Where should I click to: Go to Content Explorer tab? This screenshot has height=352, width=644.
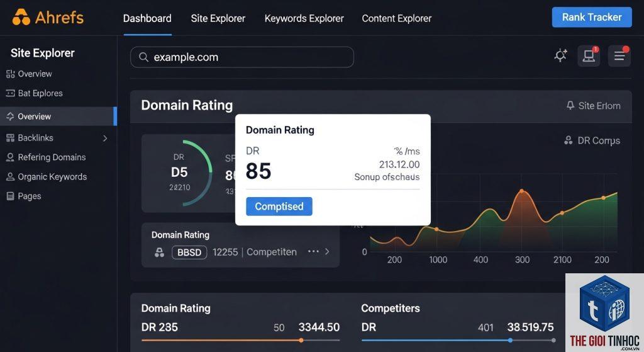[x=397, y=18]
